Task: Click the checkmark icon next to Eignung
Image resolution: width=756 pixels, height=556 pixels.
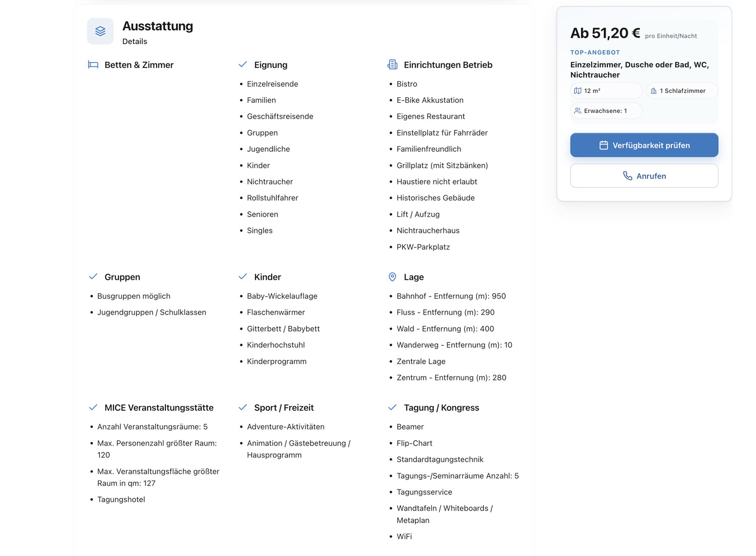Action: click(x=242, y=65)
